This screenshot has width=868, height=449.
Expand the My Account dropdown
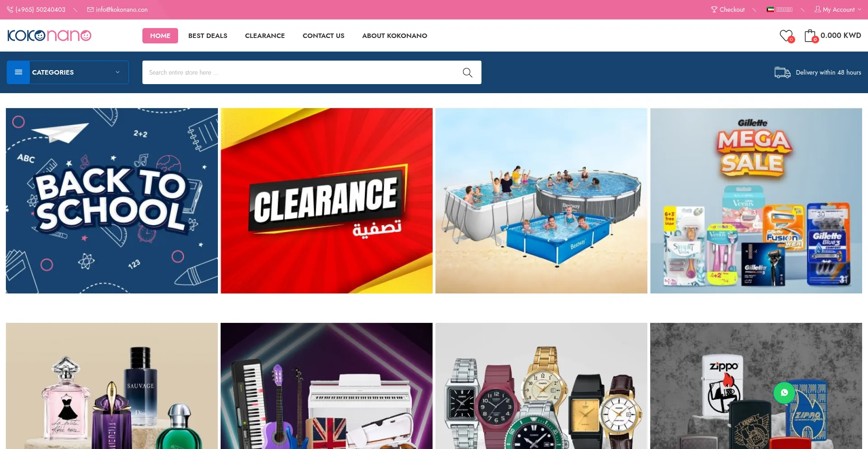[x=838, y=9]
